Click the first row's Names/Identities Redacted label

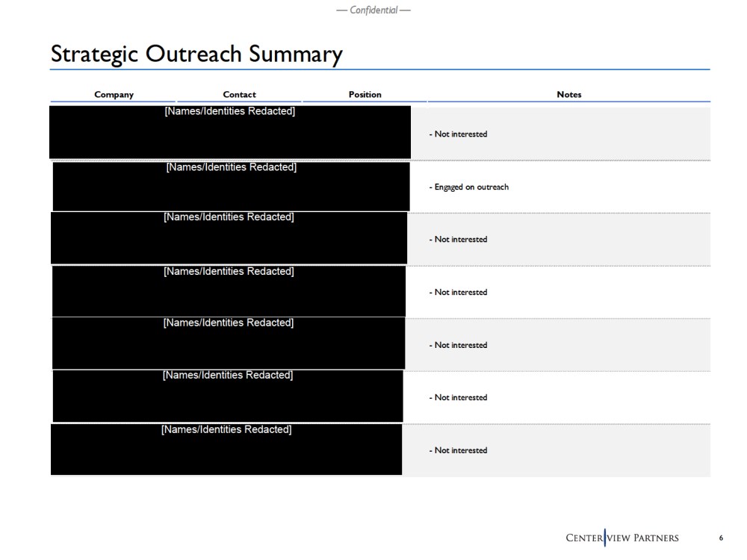[x=229, y=112]
